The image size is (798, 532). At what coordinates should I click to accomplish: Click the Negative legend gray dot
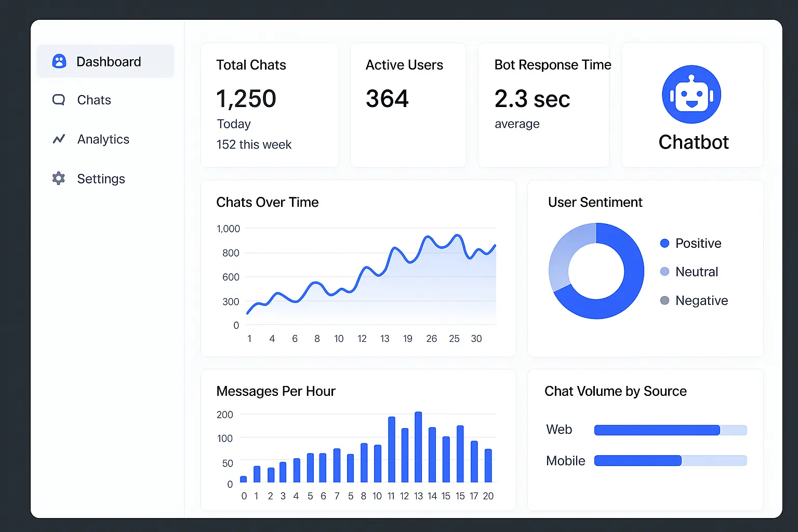664,300
